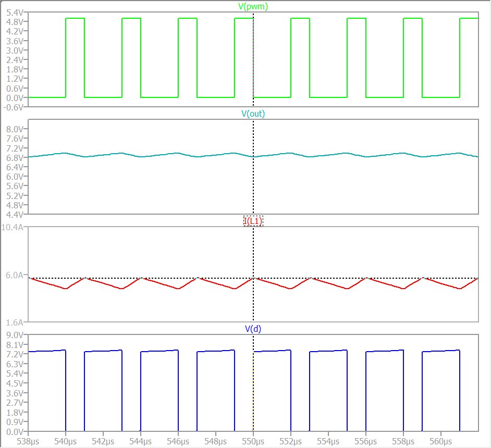Select the 6.8V tick on V(out) axis

point(15,158)
